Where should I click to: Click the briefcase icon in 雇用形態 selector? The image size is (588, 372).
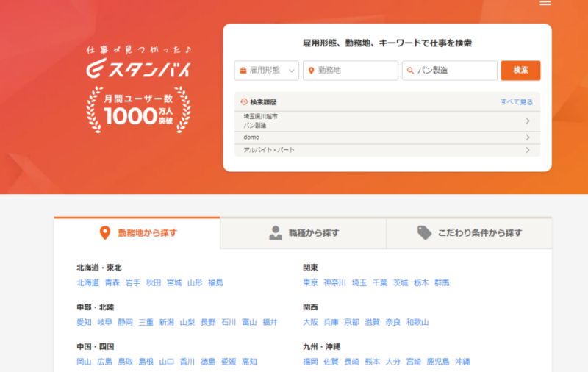242,71
